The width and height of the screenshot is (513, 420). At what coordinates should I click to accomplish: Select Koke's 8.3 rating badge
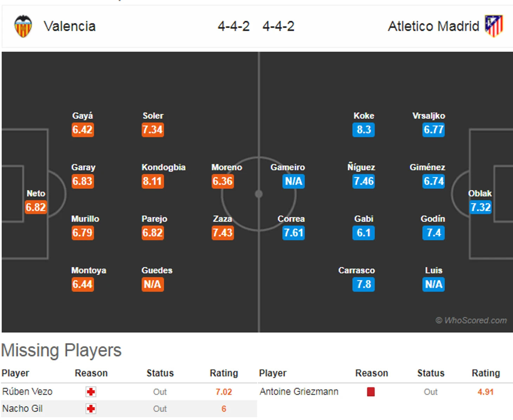tap(364, 130)
